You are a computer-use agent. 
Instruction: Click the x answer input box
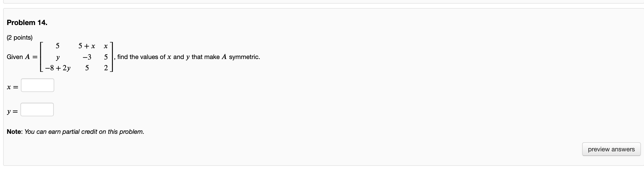tap(38, 85)
